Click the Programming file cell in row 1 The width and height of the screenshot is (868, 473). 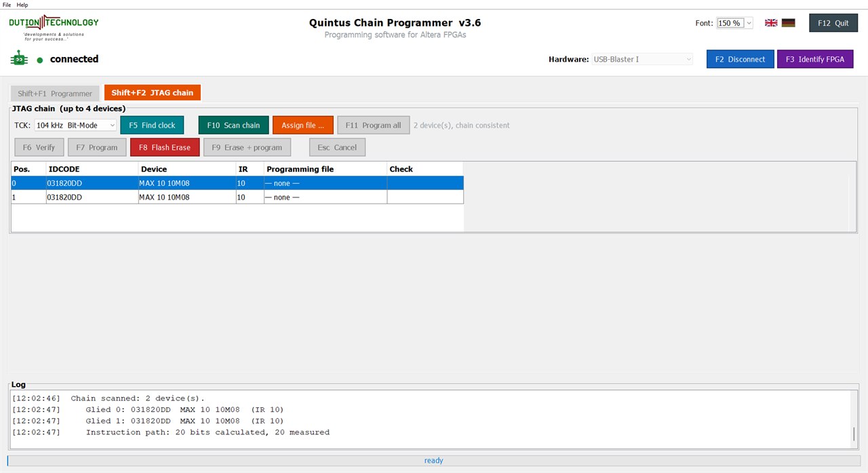coord(325,197)
